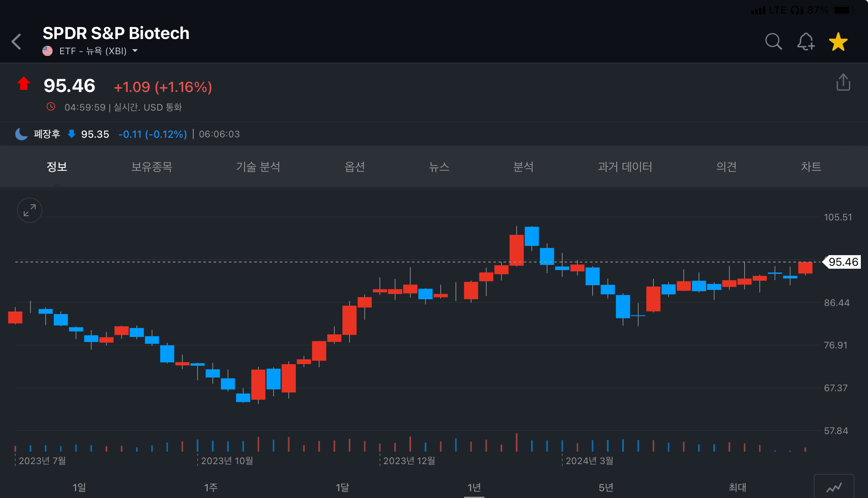Open the 차트 tab
868x498 pixels.
tap(811, 167)
